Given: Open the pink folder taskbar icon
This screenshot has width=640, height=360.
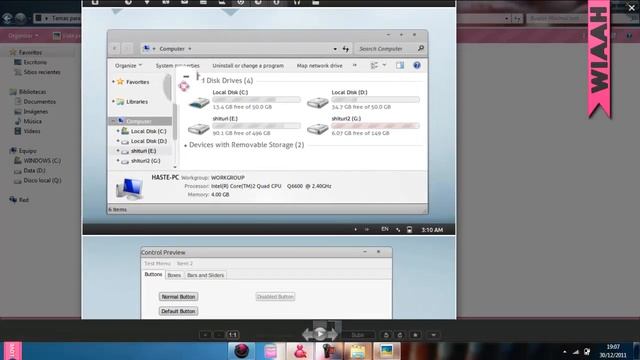Looking at the screenshot, I should 270,351.
